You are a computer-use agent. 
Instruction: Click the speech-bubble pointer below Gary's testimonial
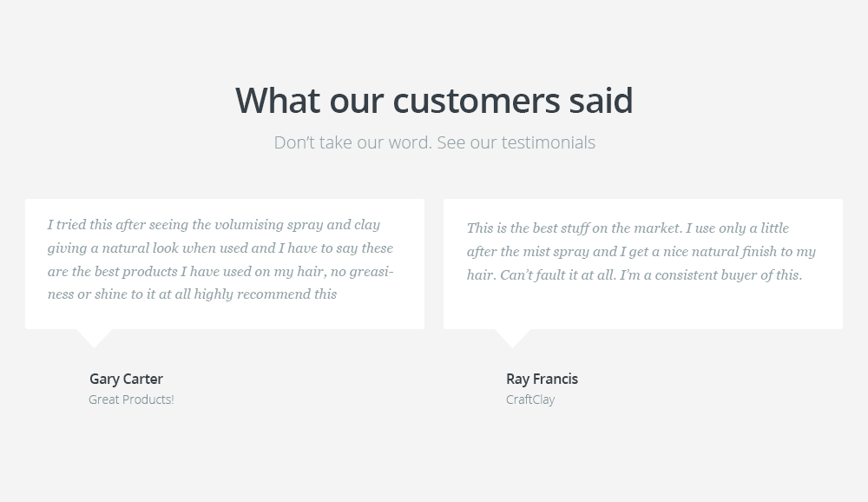[x=94, y=338]
